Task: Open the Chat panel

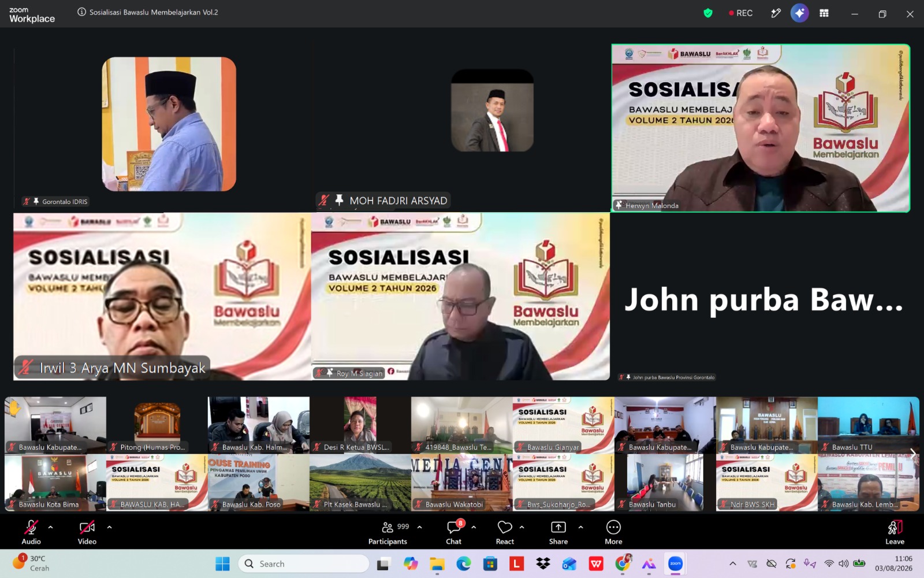Action: coord(454,532)
